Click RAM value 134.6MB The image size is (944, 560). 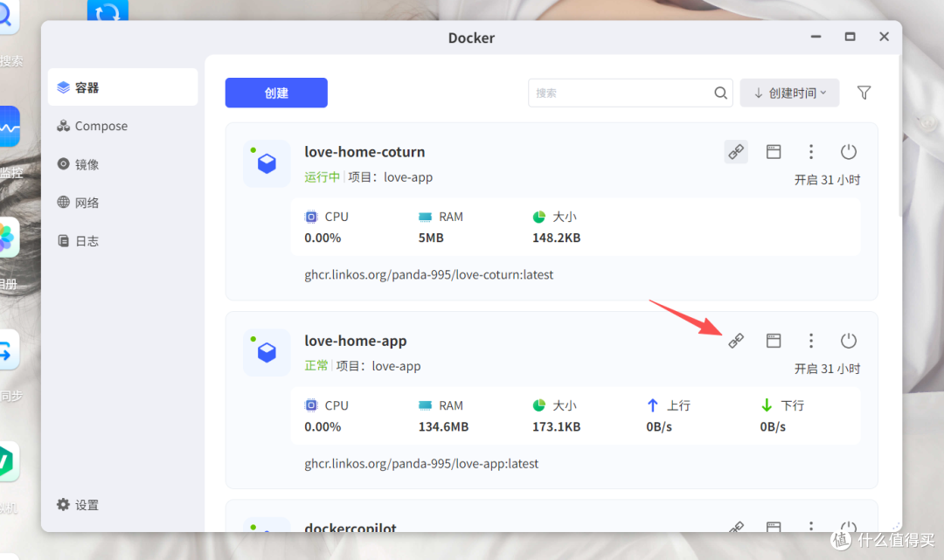[x=443, y=426]
